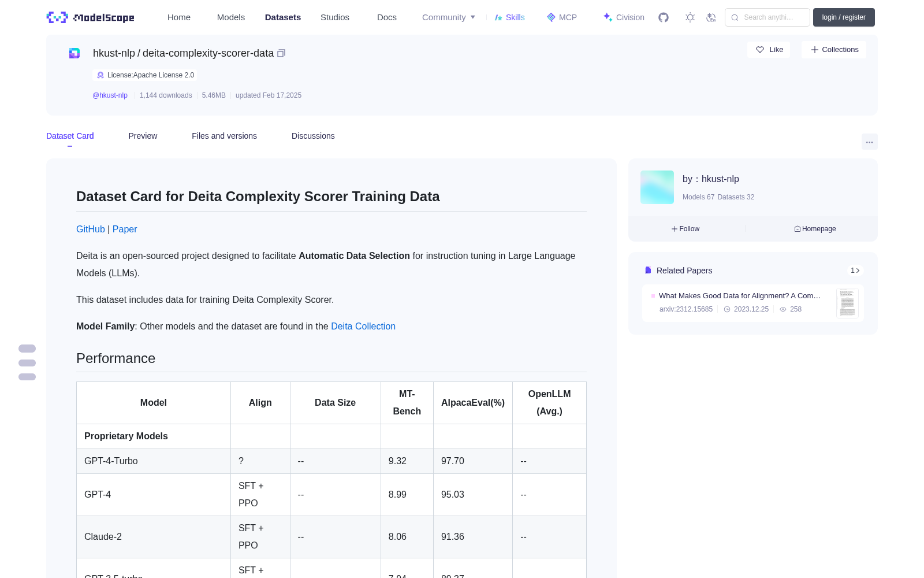The width and height of the screenshot is (924, 578).
Task: Toggle the light/dark theme sun icon
Action: (x=690, y=17)
